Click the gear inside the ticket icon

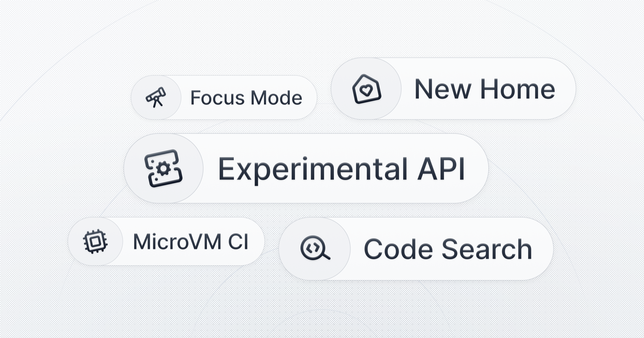click(x=163, y=169)
